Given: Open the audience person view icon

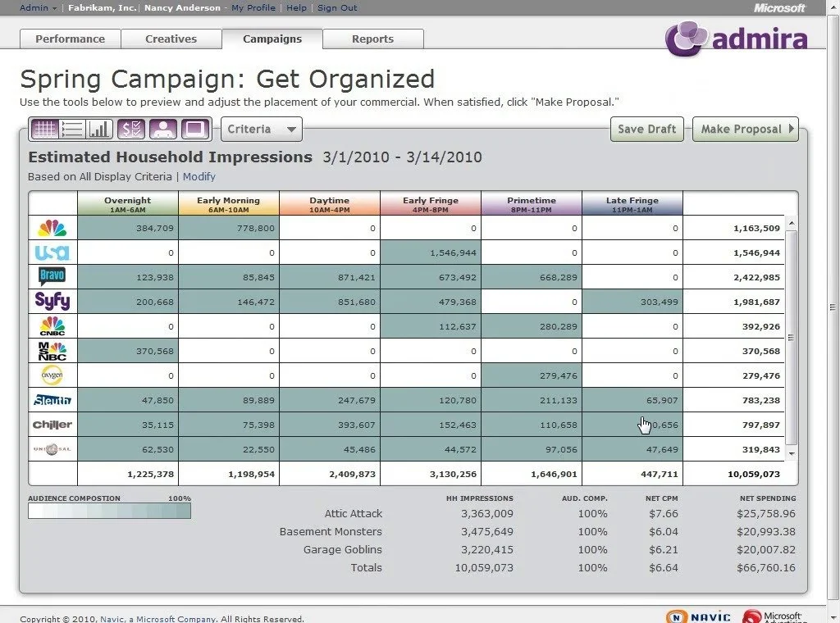Looking at the screenshot, I should point(163,129).
